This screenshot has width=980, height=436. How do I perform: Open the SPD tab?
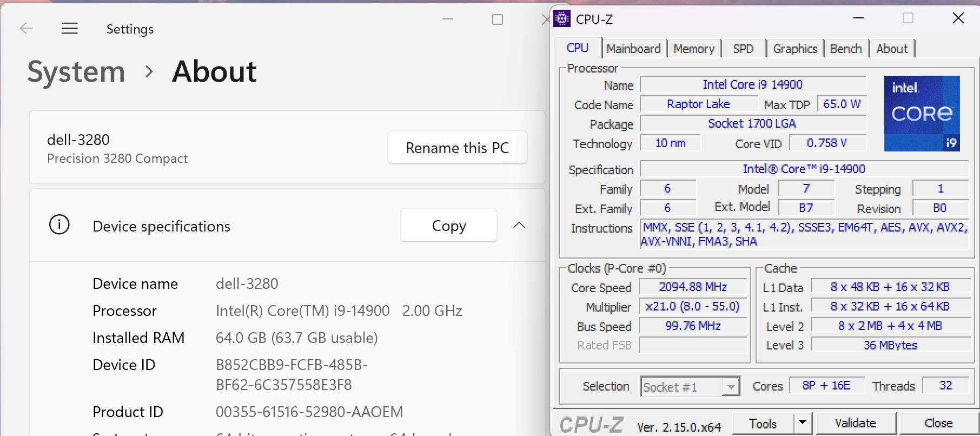(743, 49)
